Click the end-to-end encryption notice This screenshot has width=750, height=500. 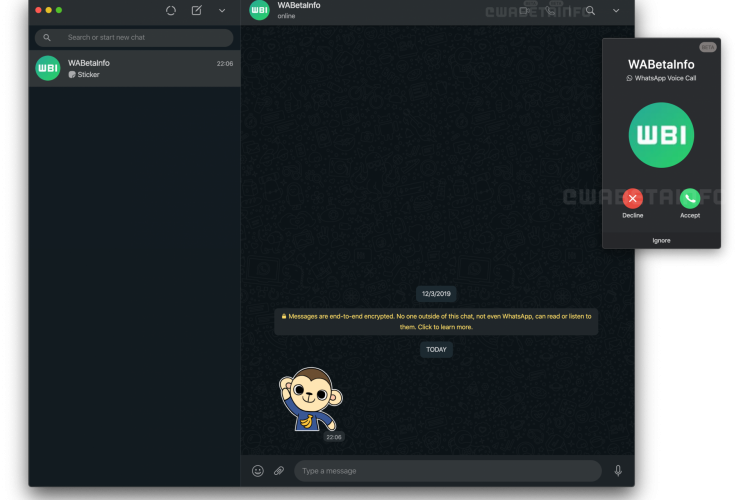click(436, 321)
